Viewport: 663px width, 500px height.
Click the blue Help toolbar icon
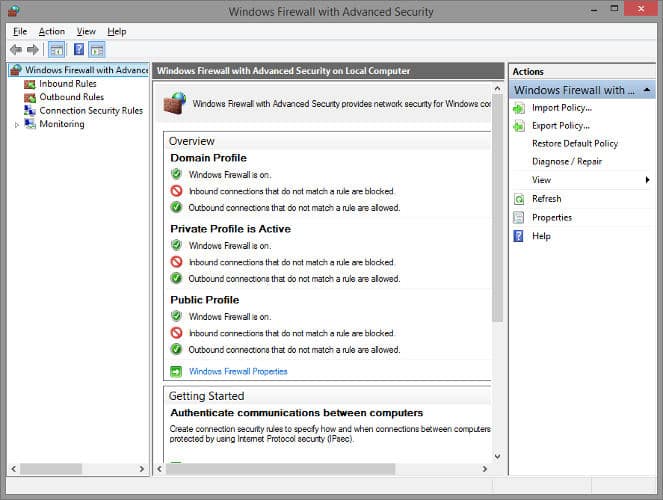[x=79, y=49]
